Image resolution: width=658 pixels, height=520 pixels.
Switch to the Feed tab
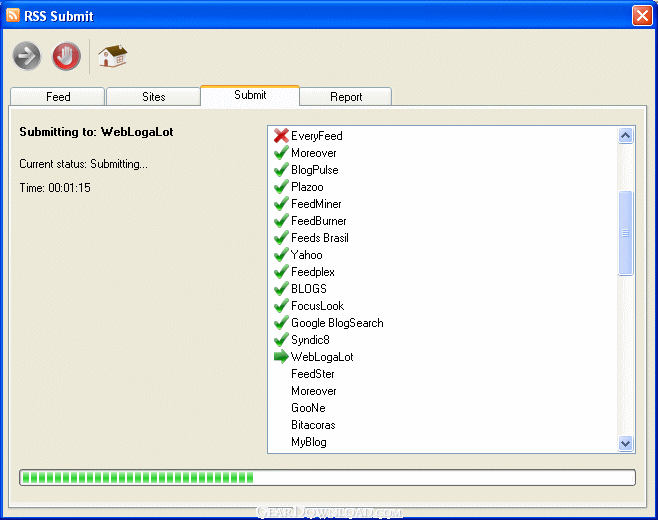pyautogui.click(x=57, y=97)
